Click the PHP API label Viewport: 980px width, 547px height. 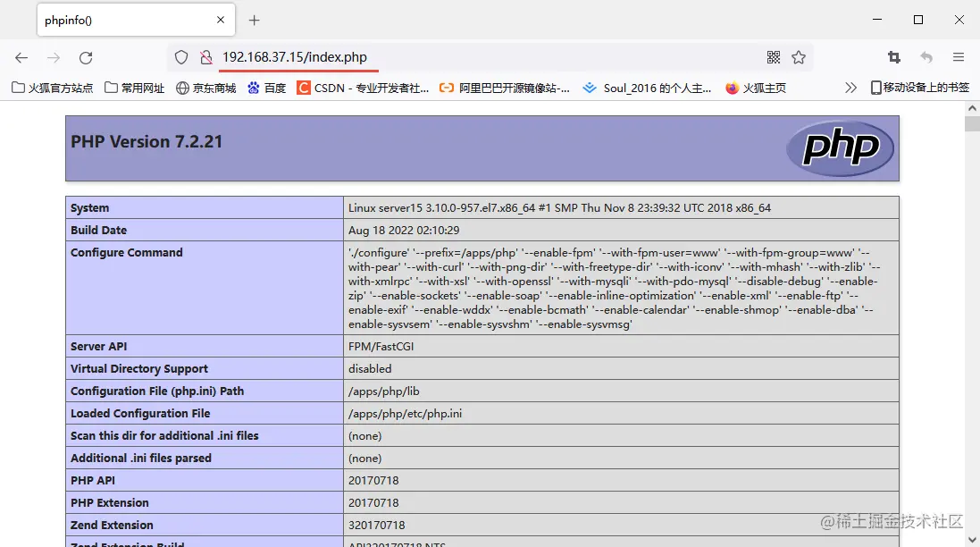pyautogui.click(x=93, y=481)
